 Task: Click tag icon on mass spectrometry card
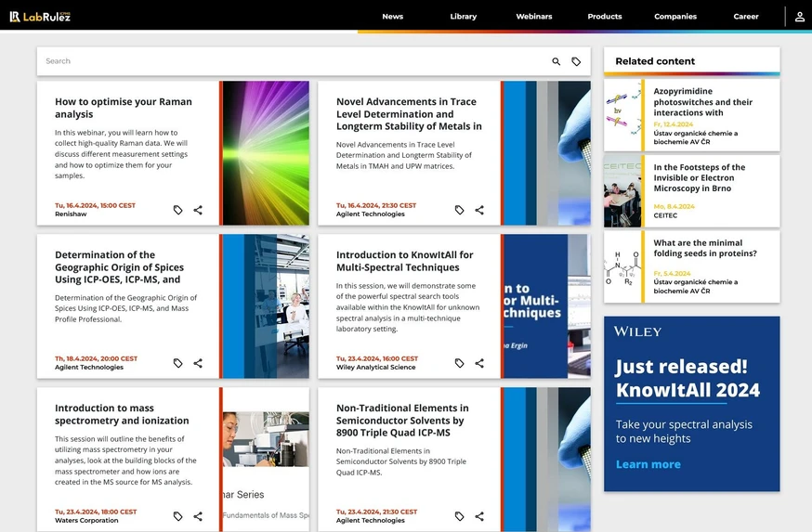point(177,516)
